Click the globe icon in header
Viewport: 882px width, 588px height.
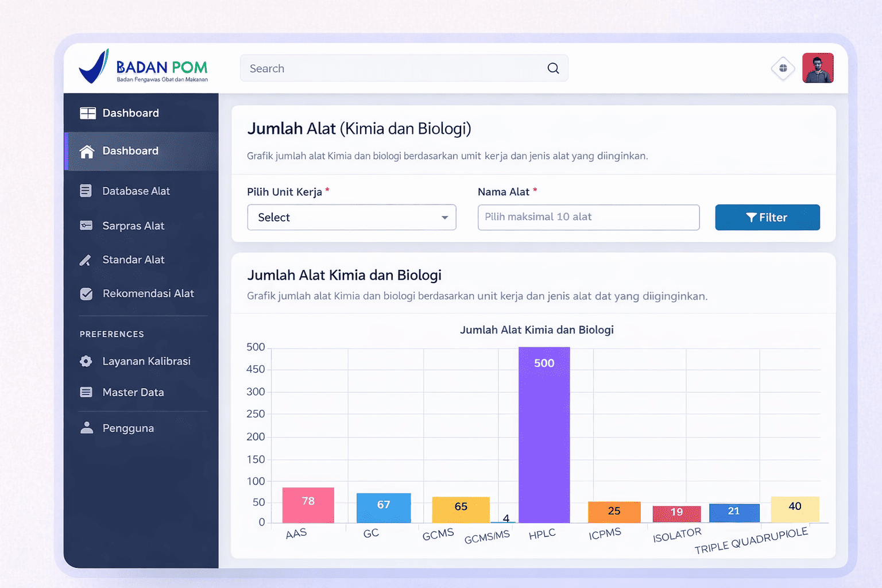[783, 68]
